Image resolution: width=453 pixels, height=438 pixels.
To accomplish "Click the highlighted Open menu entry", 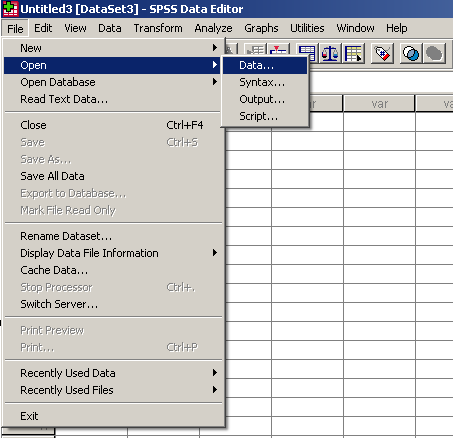I will tap(112, 65).
